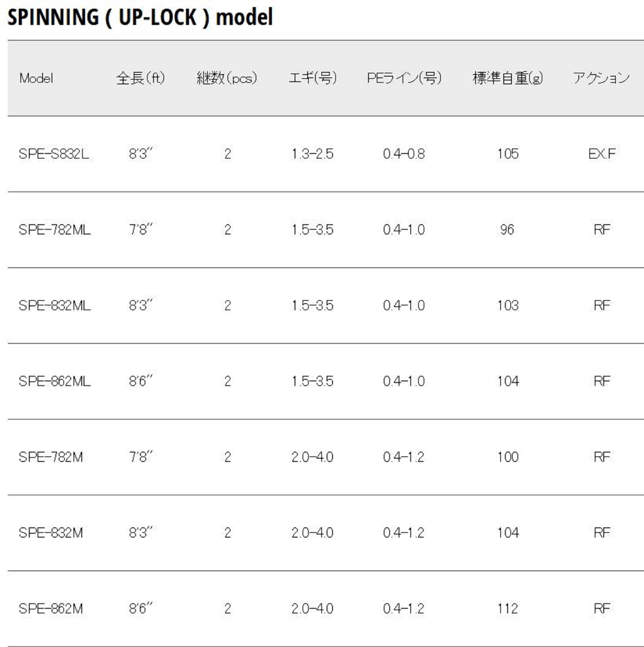Select the SPE-862ML model cell
The width and height of the screenshot is (644, 647).
coord(55,381)
